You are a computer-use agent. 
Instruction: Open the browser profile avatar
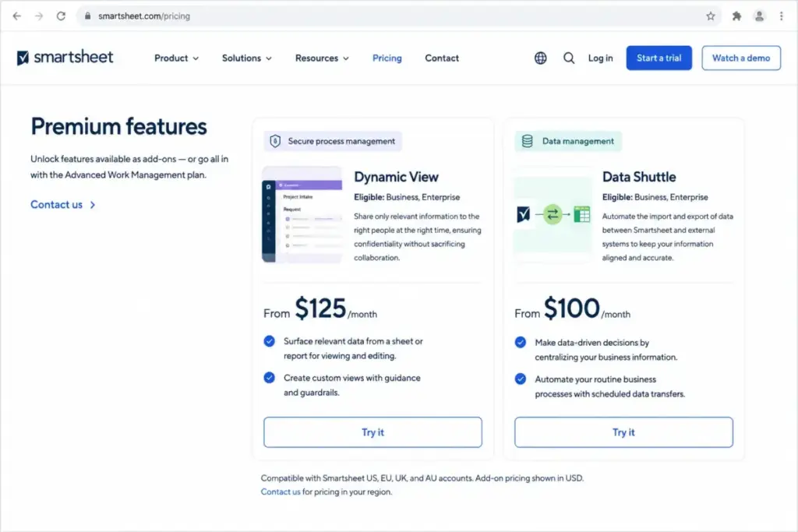(759, 16)
